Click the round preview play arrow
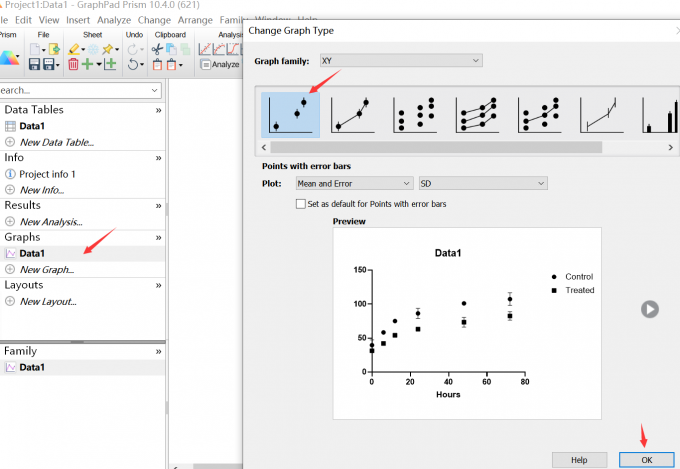This screenshot has height=469, width=680. coord(650,309)
